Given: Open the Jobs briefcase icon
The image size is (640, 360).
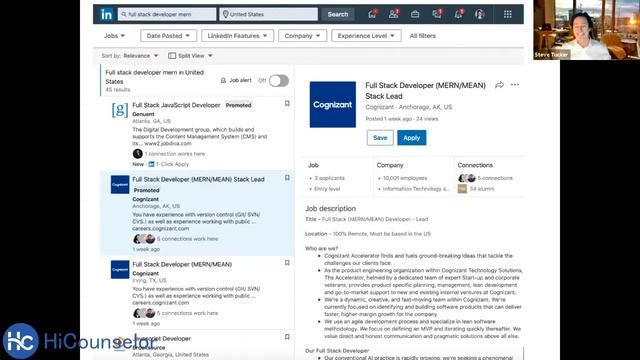Looking at the screenshot, I should 415,14.
